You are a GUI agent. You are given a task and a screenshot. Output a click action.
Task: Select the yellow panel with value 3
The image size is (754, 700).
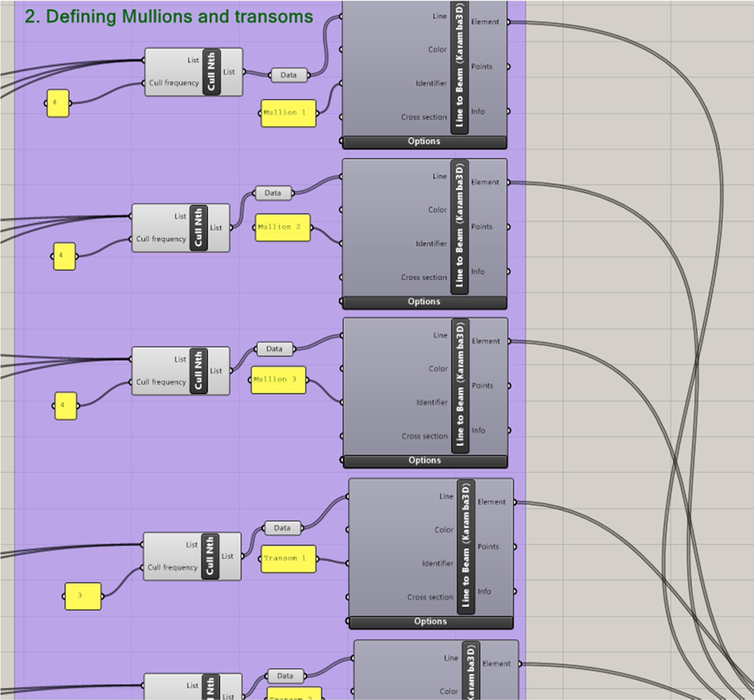83,596
